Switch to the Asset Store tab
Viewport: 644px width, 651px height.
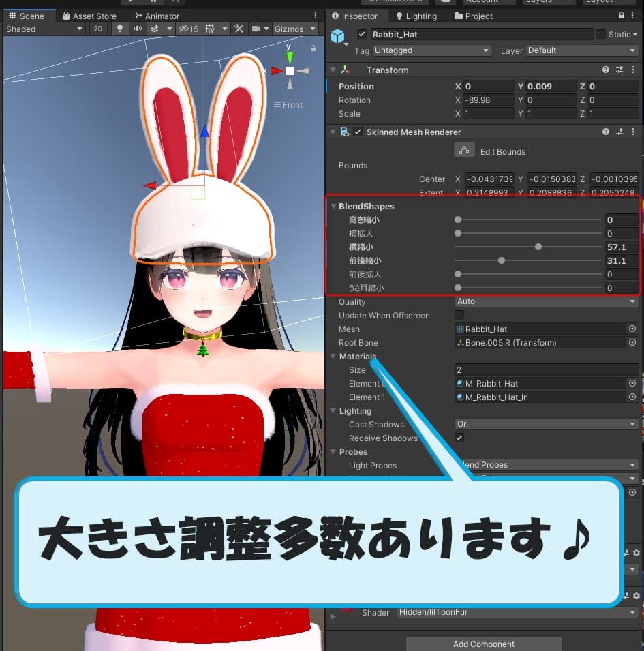(x=89, y=15)
